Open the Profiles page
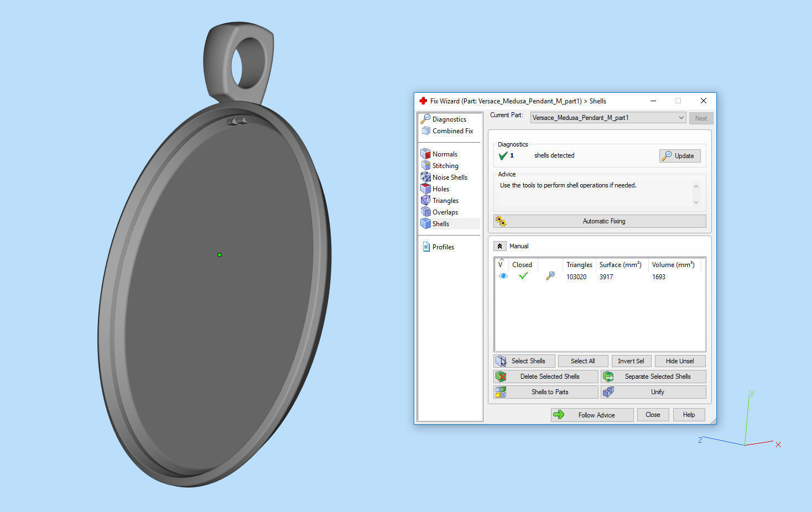This screenshot has height=512, width=812. coord(443,247)
